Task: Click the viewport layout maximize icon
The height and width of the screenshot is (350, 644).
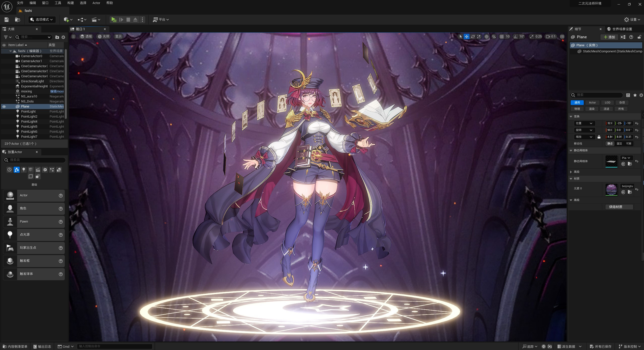Action: coord(562,37)
